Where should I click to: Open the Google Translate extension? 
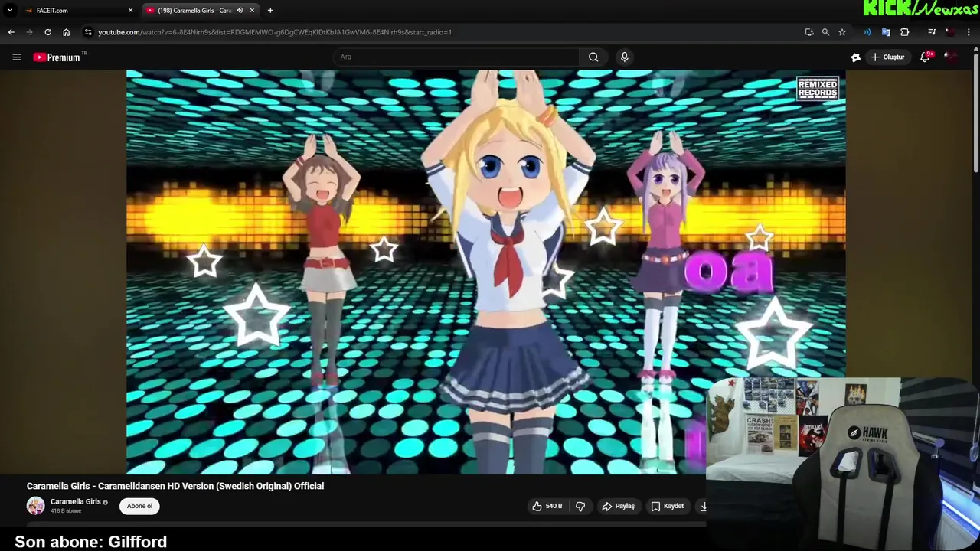(886, 32)
